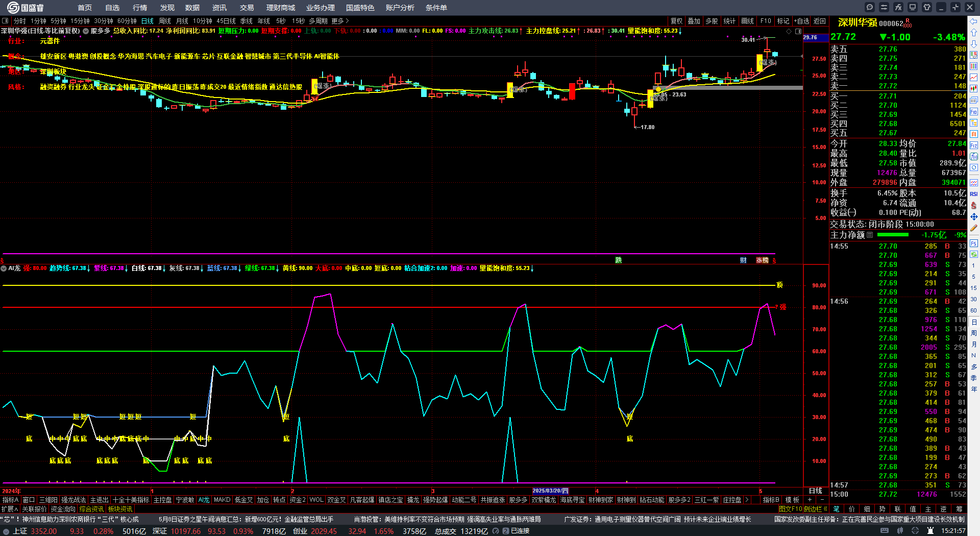Viewport: 980px width, 536px height.
Task: Switch chart period to 周线
Action: pos(164,21)
